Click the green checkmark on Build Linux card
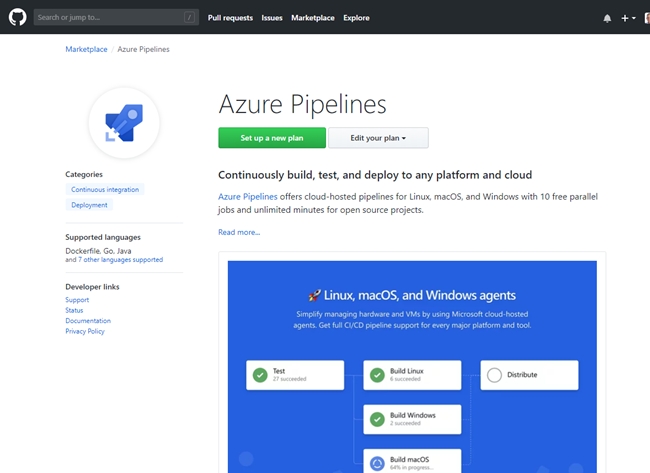The image size is (650, 473). 377,375
